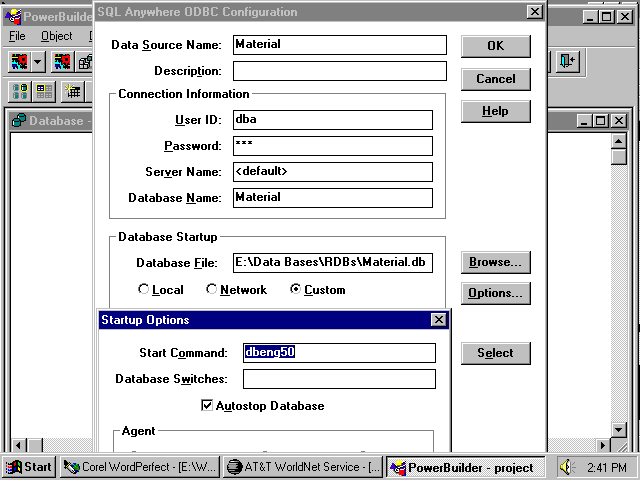The height and width of the screenshot is (480, 640).
Task: Click the exit door icon in PowerBuilder toolbar
Action: pos(568,62)
